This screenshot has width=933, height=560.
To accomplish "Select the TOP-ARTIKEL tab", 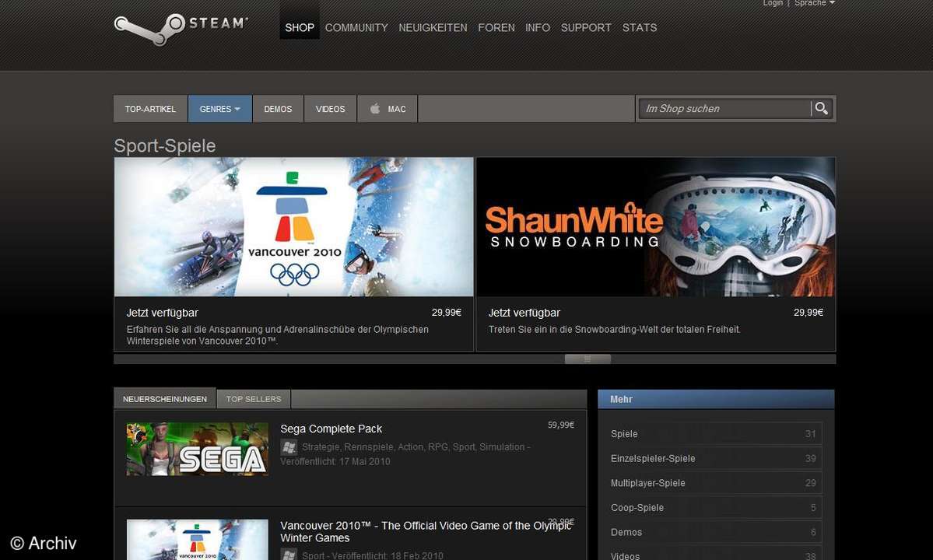I will click(x=150, y=109).
